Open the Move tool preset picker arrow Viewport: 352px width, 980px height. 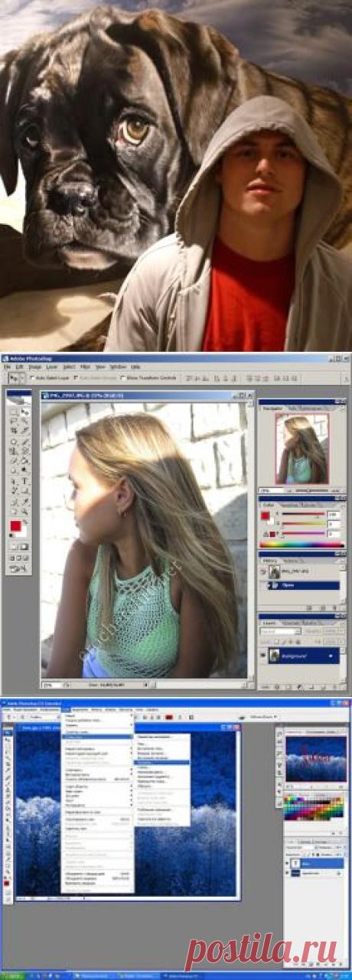(x=22, y=378)
